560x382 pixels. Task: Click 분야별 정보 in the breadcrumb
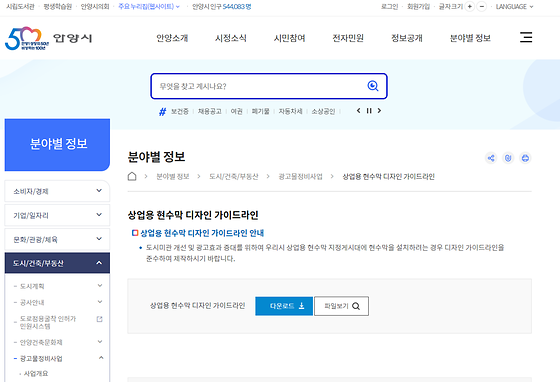[x=173, y=176]
